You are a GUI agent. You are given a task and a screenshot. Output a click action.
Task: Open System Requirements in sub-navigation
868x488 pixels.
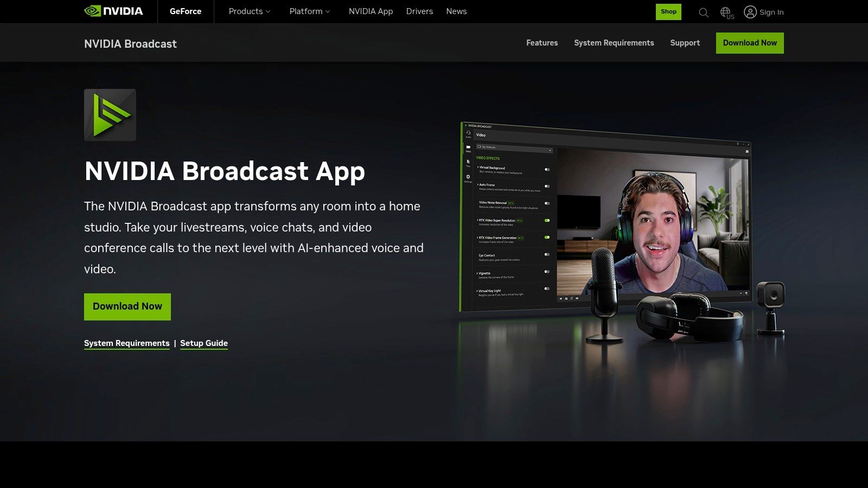pos(614,43)
